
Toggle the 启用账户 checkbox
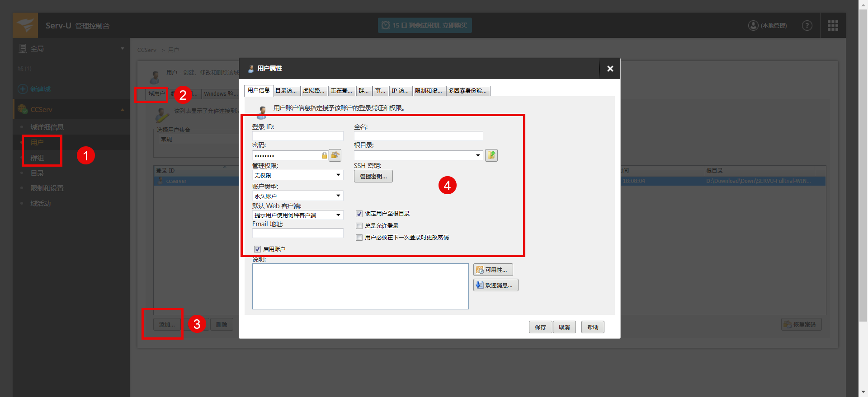257,249
